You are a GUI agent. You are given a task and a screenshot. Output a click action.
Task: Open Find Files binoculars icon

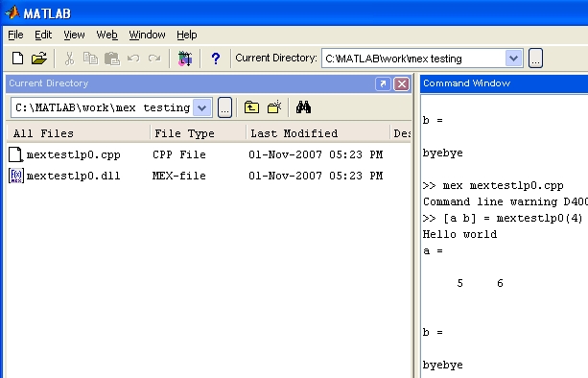click(303, 107)
